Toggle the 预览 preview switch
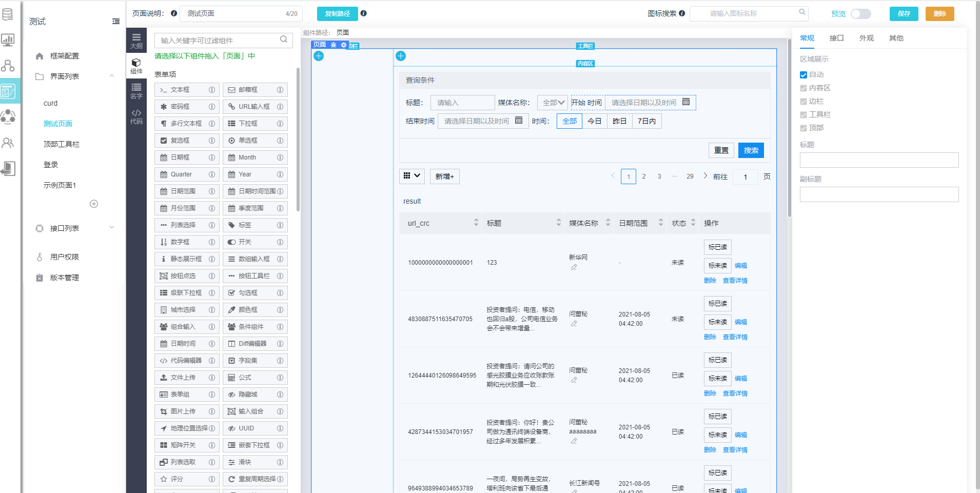This screenshot has height=493, width=980. pyautogui.click(x=860, y=14)
